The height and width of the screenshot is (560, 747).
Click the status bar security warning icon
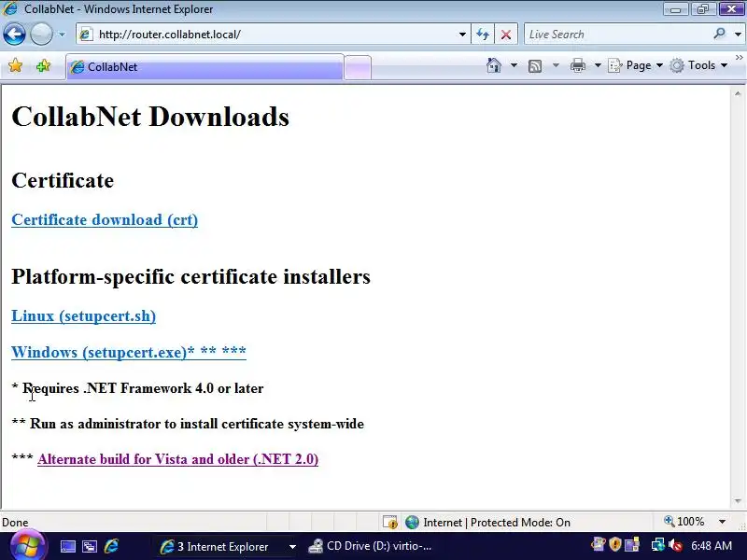click(x=389, y=523)
